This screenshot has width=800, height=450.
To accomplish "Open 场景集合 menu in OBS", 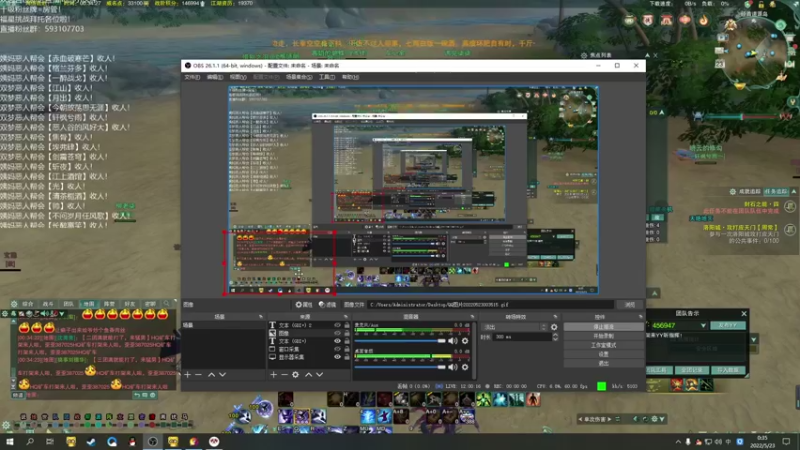I will pos(299,77).
